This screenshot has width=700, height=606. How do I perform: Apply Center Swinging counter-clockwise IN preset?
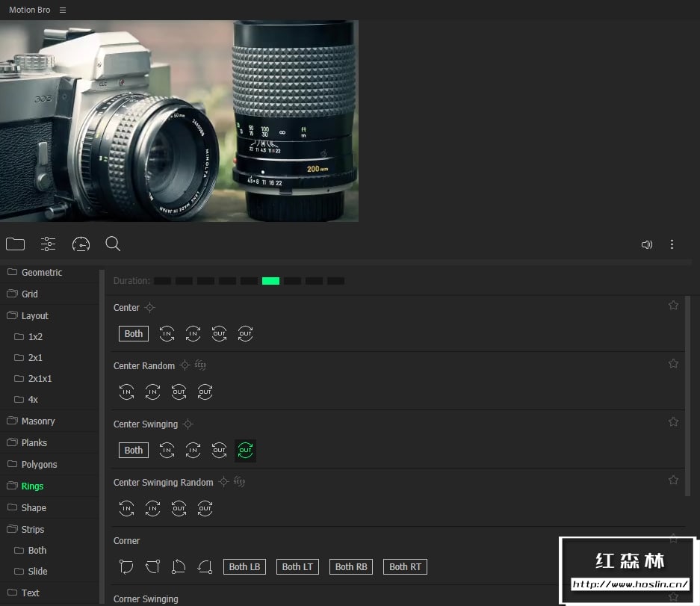click(167, 450)
